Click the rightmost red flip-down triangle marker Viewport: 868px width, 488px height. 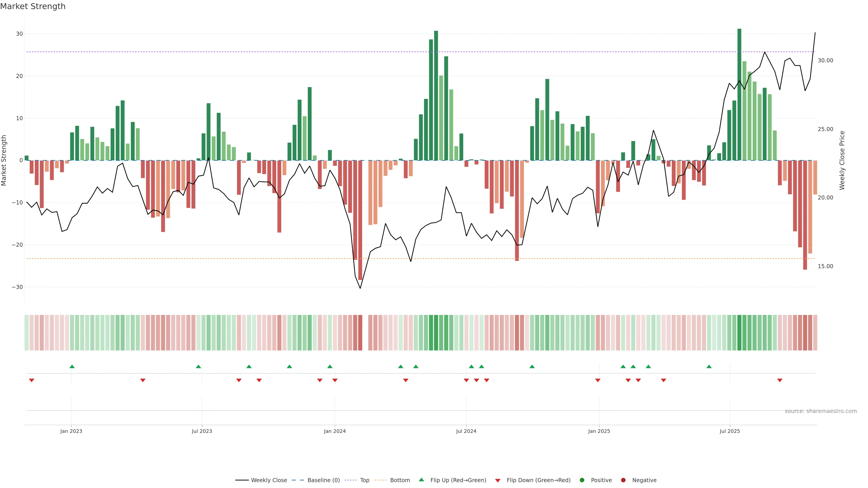coord(780,380)
